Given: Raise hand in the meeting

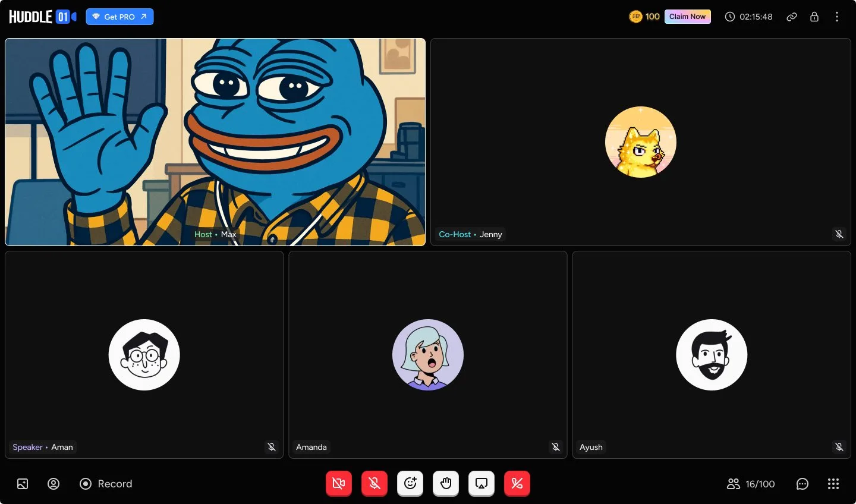Looking at the screenshot, I should click(x=446, y=484).
